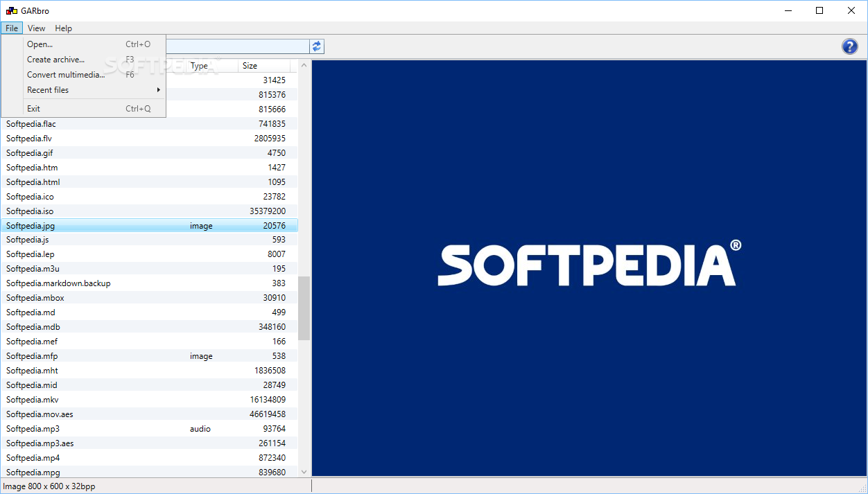The image size is (868, 494).
Task: Expand the Recent files submenu
Action: 83,90
